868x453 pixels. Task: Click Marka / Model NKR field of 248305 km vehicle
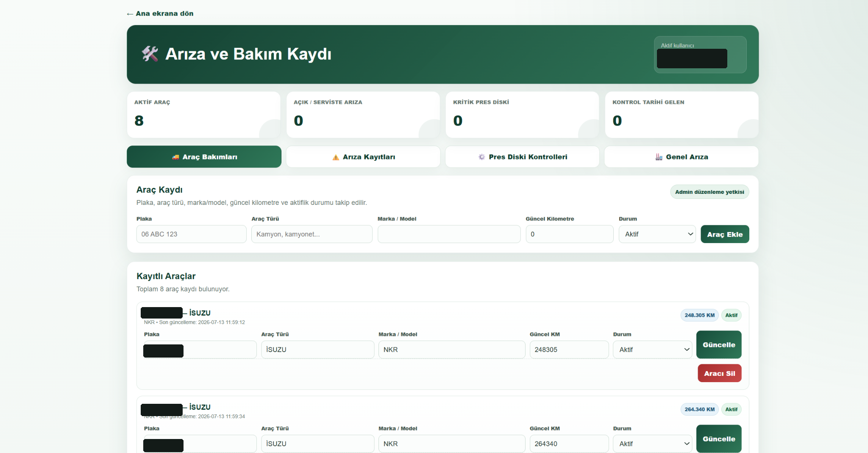click(452, 350)
